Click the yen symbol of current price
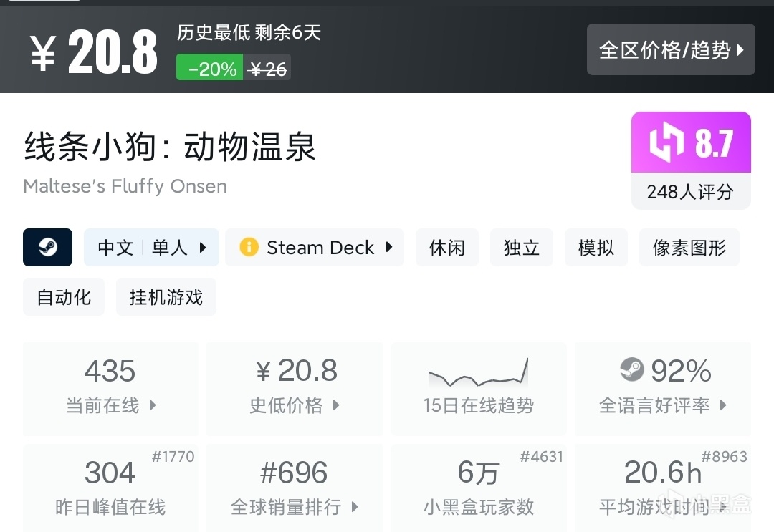Screen dimensions: 774x532 click(x=43, y=54)
